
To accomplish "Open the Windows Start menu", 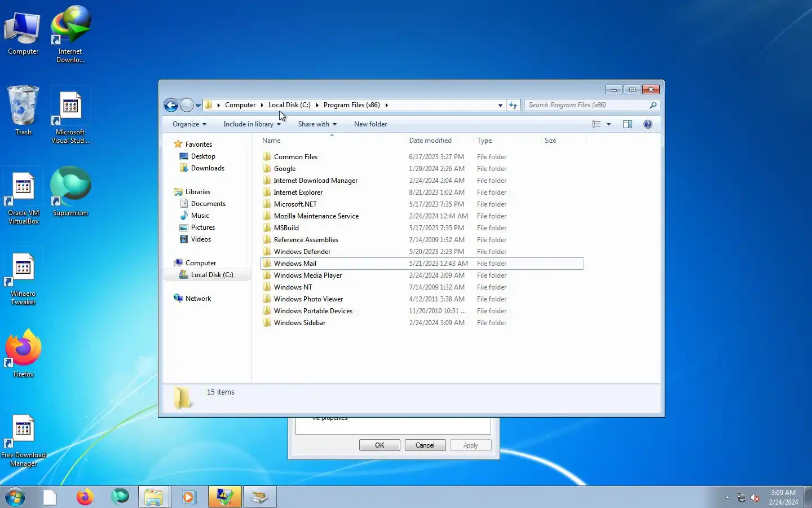I will click(15, 497).
